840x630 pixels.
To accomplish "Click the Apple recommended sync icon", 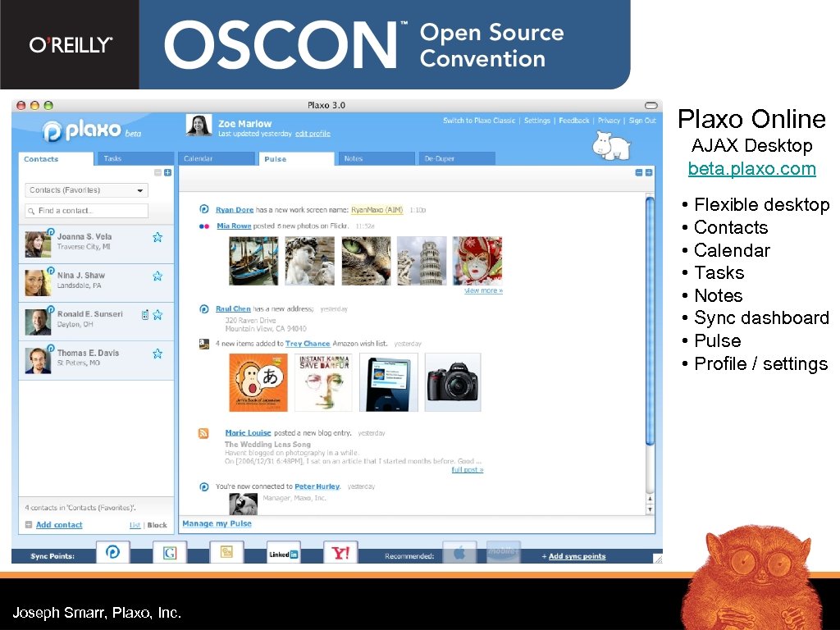I will coord(459,552).
